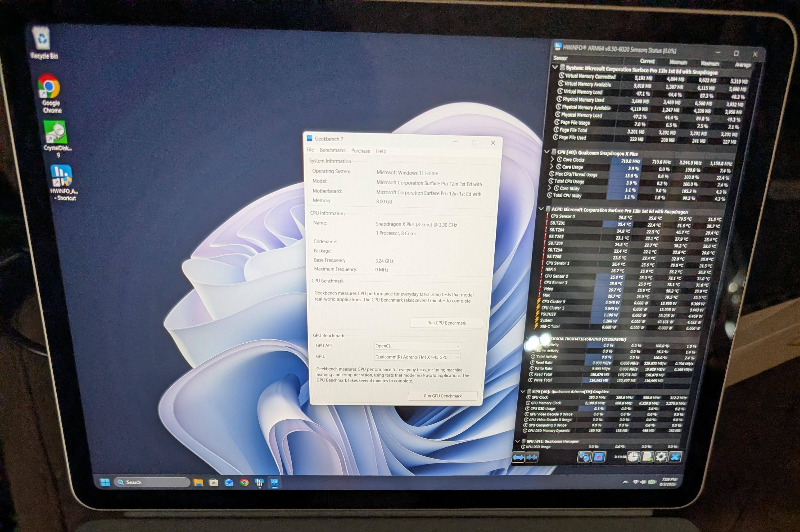The height and width of the screenshot is (532, 800).
Task: Reset HWiNFO sensor min/max with clock button
Action: 633,457
